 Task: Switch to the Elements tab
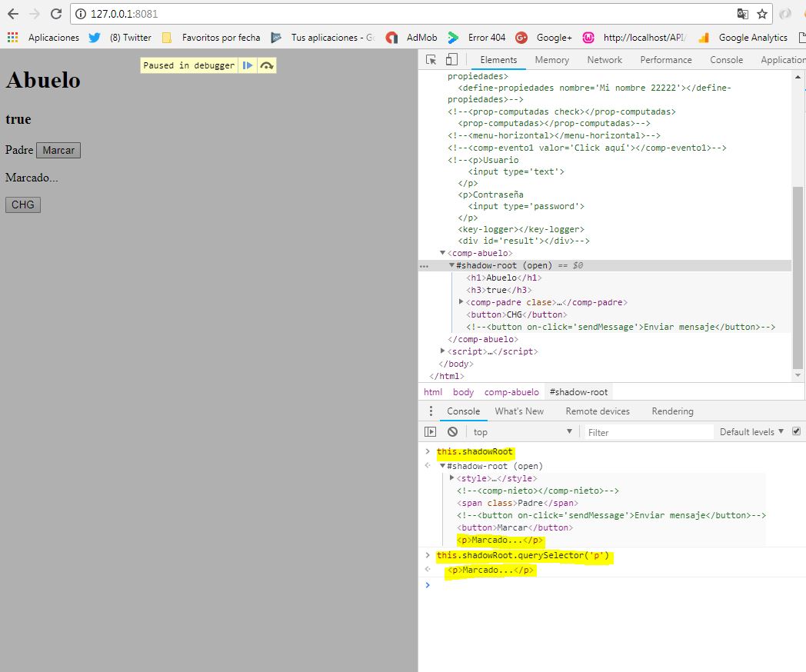coord(498,60)
